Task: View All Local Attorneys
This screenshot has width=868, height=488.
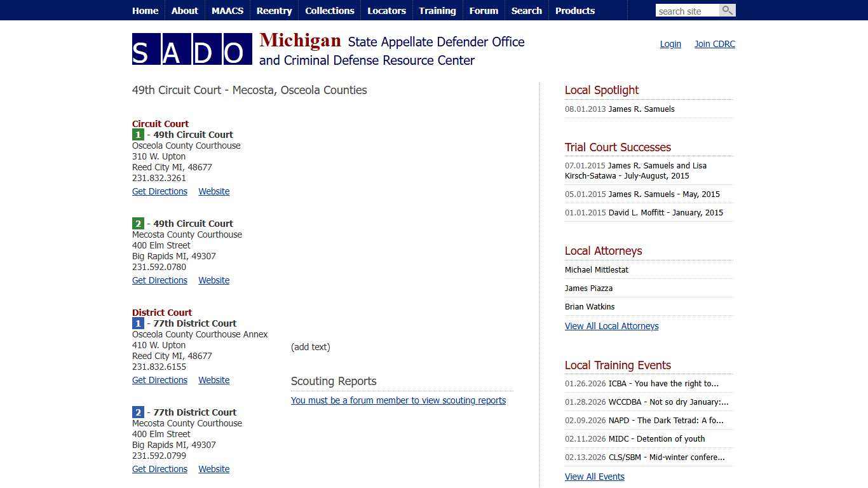Action: coord(611,326)
